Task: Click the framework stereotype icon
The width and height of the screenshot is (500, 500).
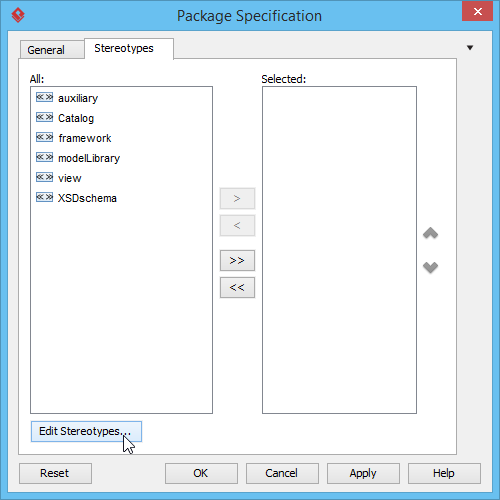Action: tap(44, 137)
